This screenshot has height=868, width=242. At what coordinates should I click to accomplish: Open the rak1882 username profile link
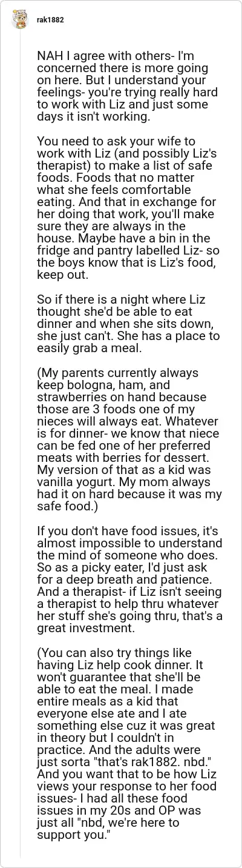[x=51, y=20]
